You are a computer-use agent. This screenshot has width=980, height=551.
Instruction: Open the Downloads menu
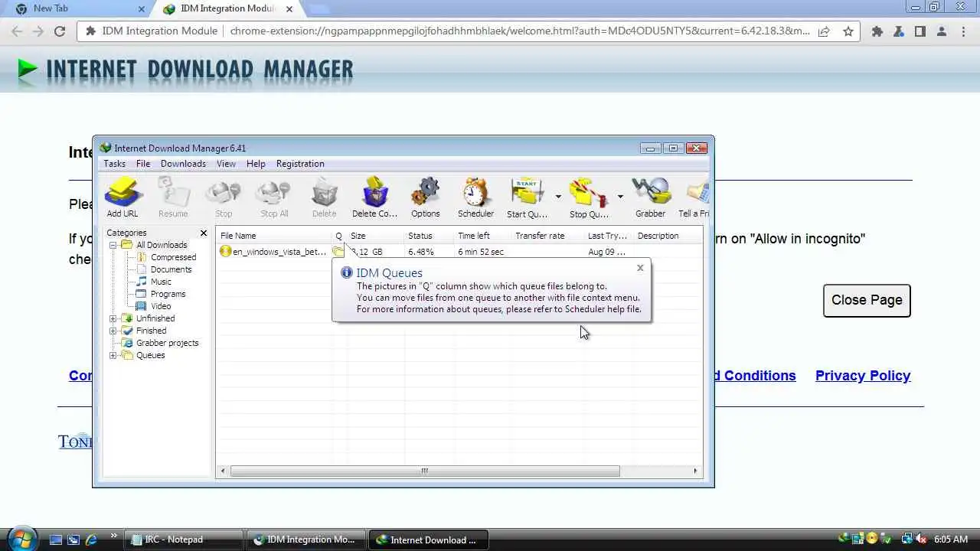pyautogui.click(x=183, y=164)
